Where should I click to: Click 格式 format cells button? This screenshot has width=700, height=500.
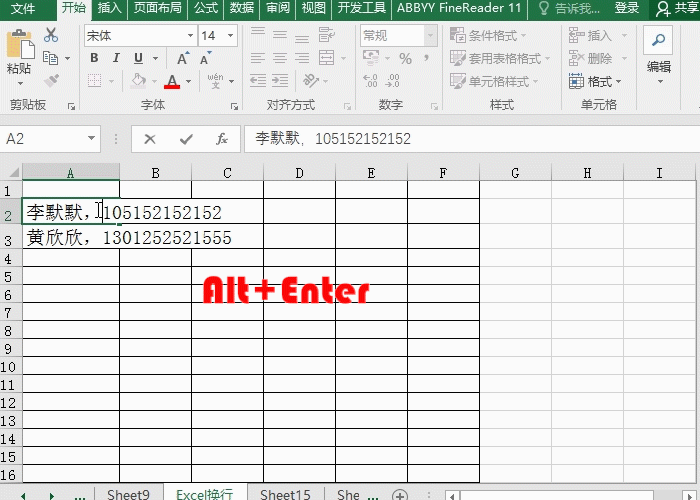tap(595, 81)
